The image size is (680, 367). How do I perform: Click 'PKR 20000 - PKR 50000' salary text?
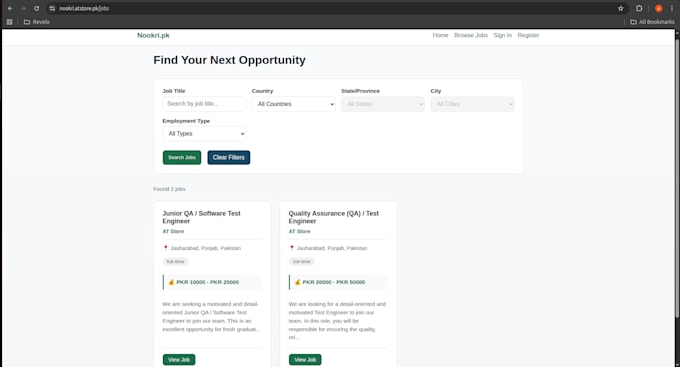click(333, 282)
